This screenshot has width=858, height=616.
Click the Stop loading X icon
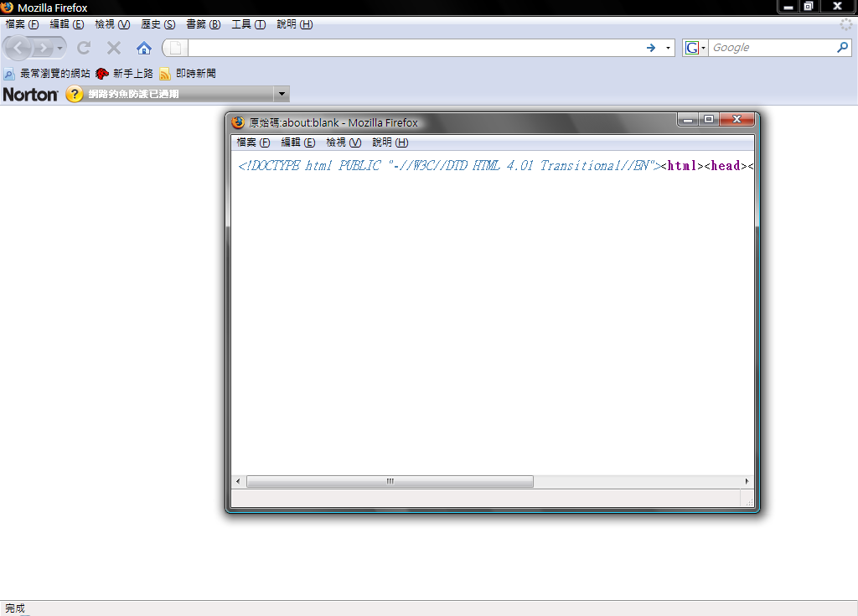pos(114,48)
